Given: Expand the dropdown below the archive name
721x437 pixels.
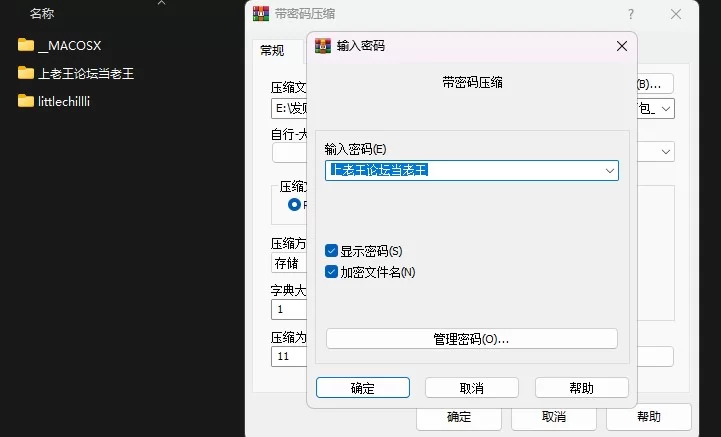Looking at the screenshot, I should click(666, 152).
